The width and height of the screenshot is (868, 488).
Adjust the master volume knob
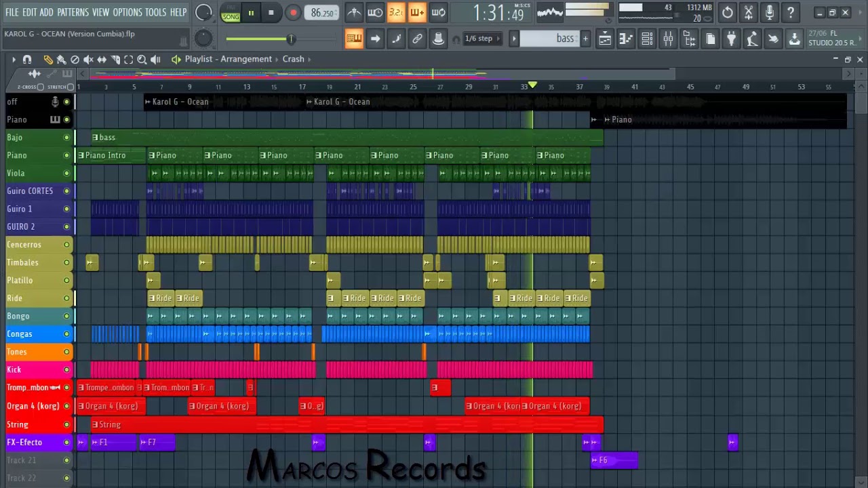[x=203, y=12]
